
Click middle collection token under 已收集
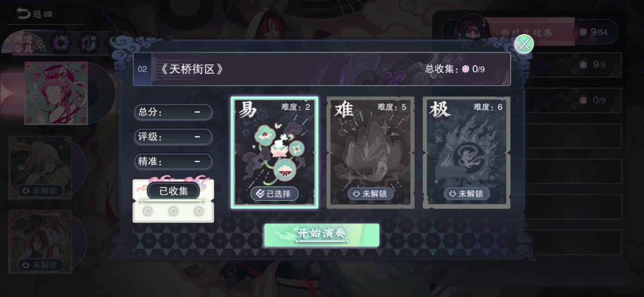point(173,211)
